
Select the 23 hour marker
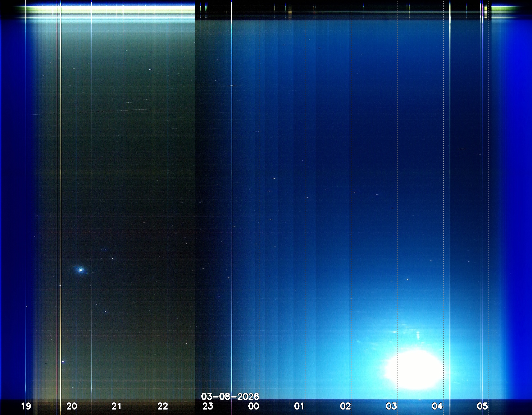click(208, 406)
